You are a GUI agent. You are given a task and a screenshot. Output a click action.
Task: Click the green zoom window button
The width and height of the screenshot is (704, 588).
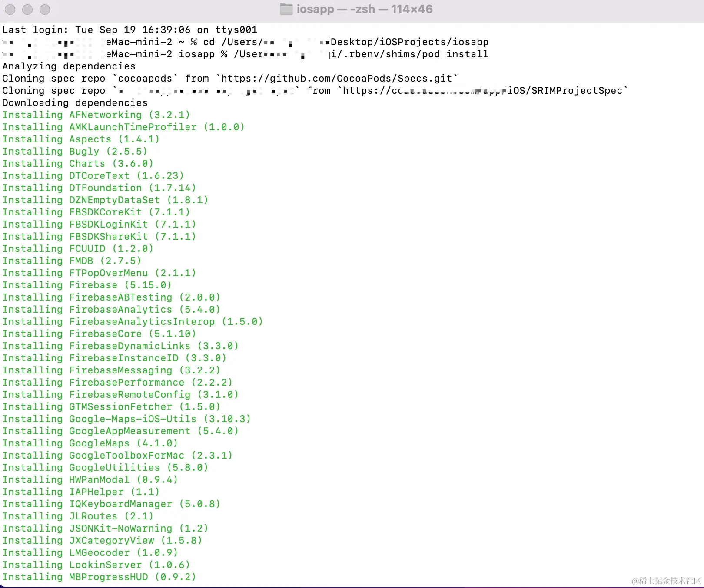[x=45, y=9]
